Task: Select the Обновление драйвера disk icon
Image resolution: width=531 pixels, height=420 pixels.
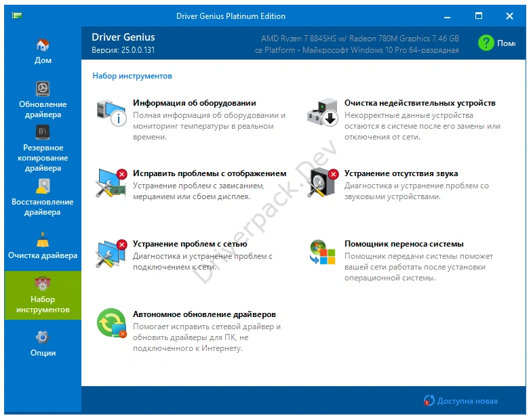Action: tap(43, 89)
